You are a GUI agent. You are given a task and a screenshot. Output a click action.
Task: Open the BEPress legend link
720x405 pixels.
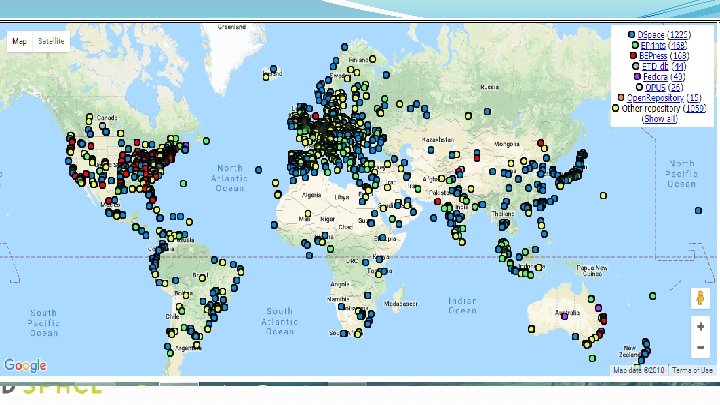coord(652,56)
